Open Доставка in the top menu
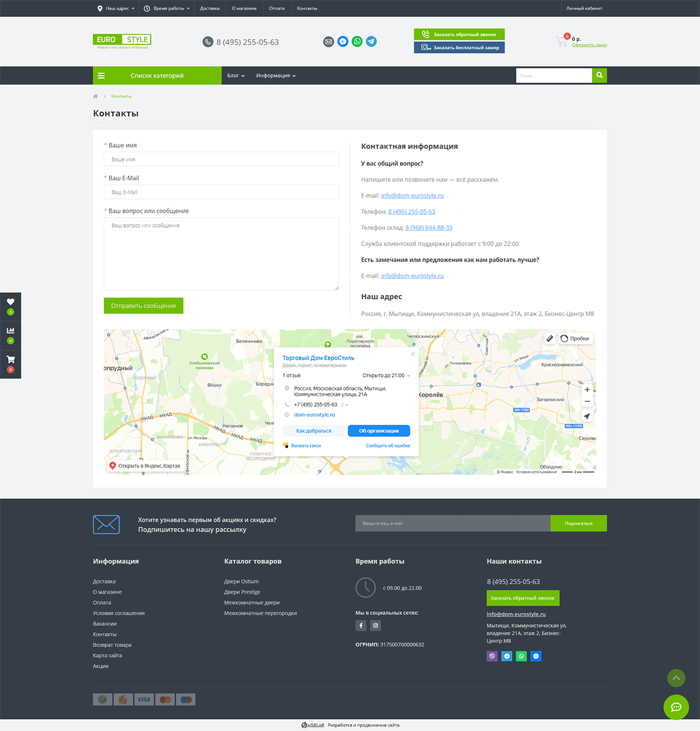This screenshot has width=700, height=731. 210,8
